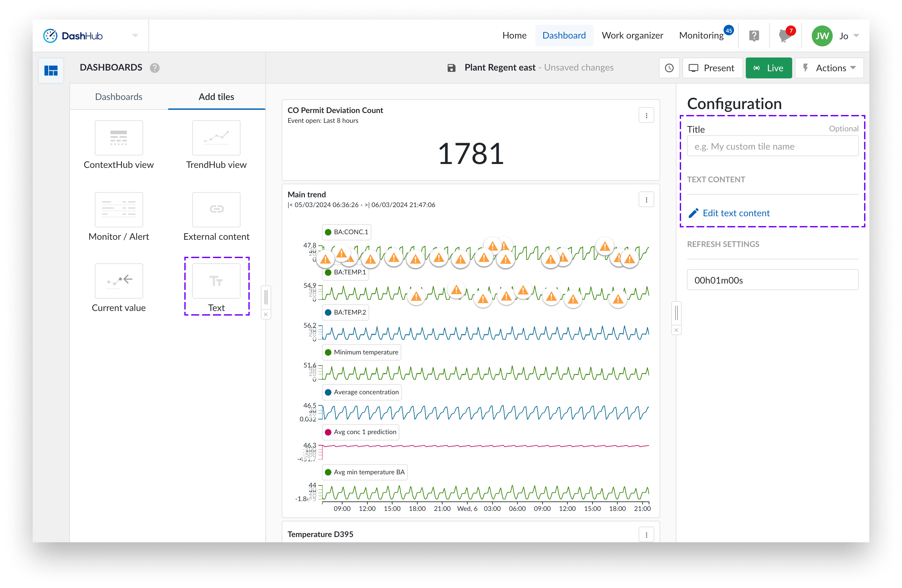902x588 pixels.
Task: Click the Avg conc 1 prediction legend
Action: [361, 432]
